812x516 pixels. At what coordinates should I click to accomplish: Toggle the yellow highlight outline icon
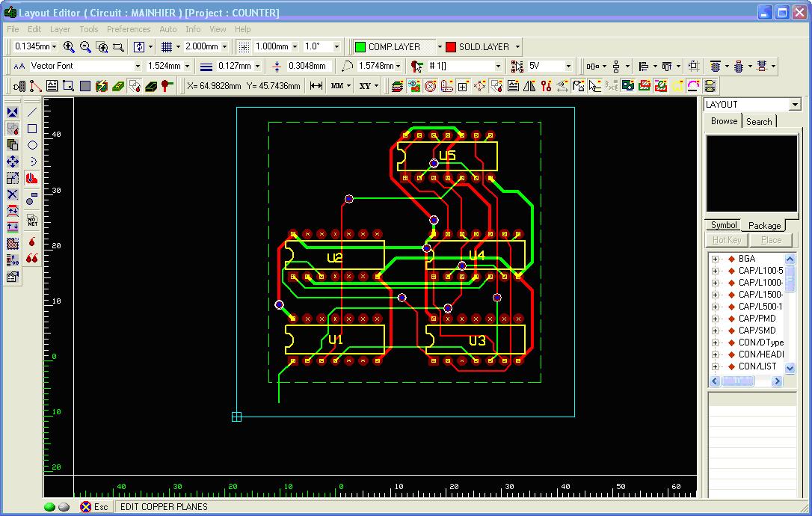click(677, 86)
